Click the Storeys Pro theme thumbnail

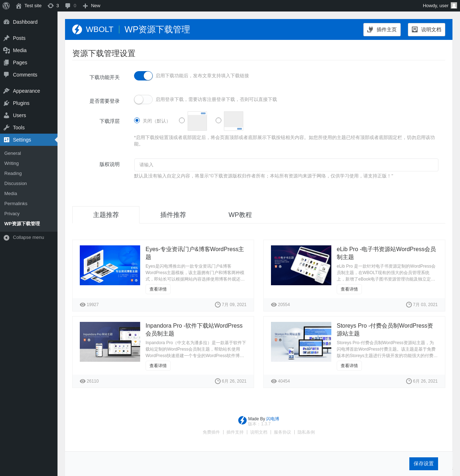[x=301, y=342]
